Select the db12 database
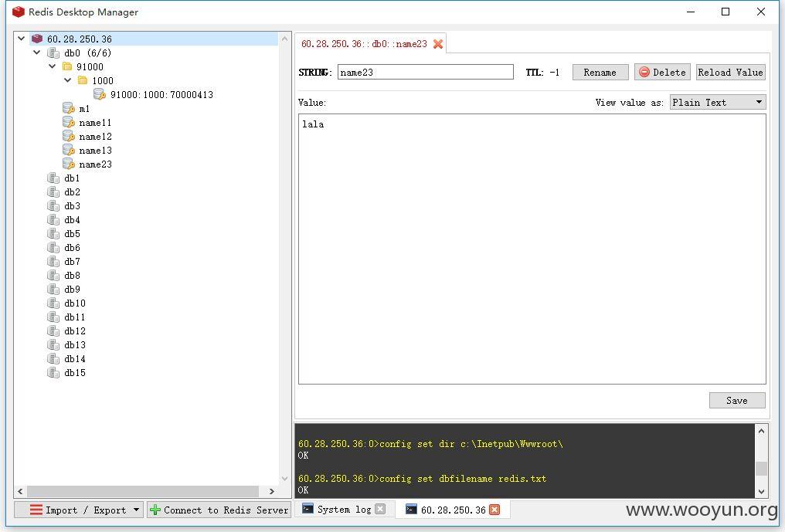 75,330
